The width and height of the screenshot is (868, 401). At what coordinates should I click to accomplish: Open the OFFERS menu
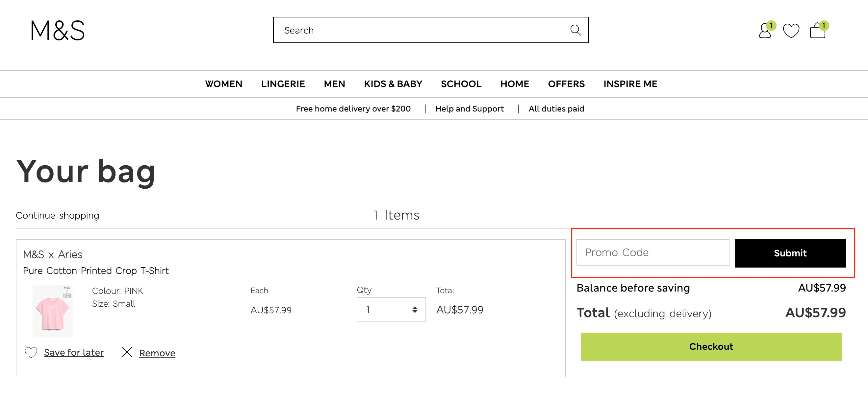pos(566,84)
